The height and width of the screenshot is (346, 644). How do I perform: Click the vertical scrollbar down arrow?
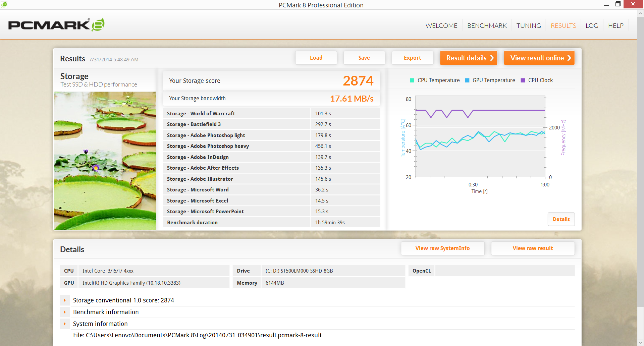click(640, 343)
